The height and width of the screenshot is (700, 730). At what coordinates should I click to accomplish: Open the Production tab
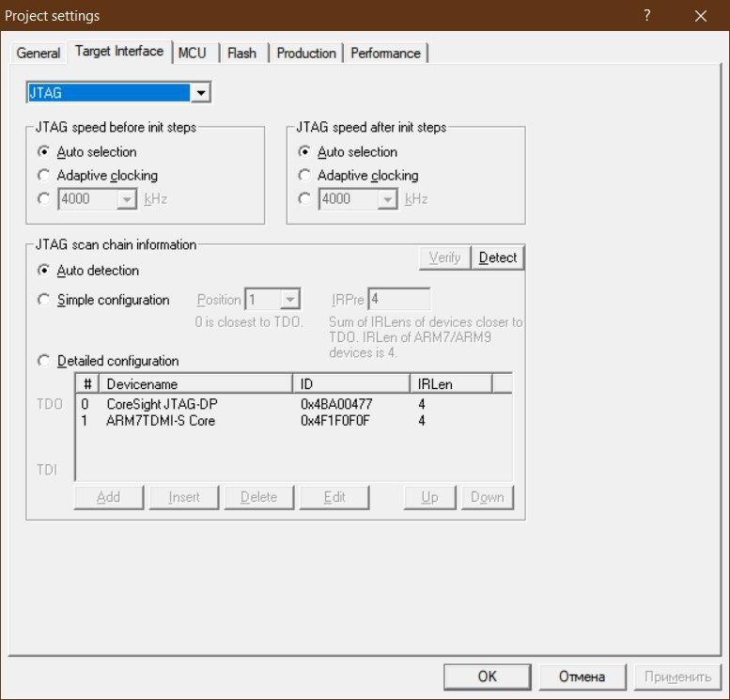(x=306, y=53)
